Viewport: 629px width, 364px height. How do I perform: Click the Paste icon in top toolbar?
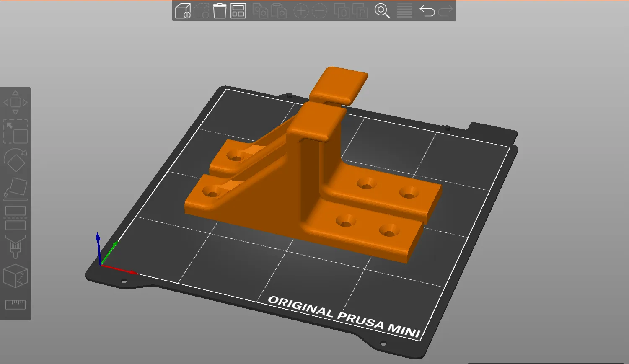point(279,11)
